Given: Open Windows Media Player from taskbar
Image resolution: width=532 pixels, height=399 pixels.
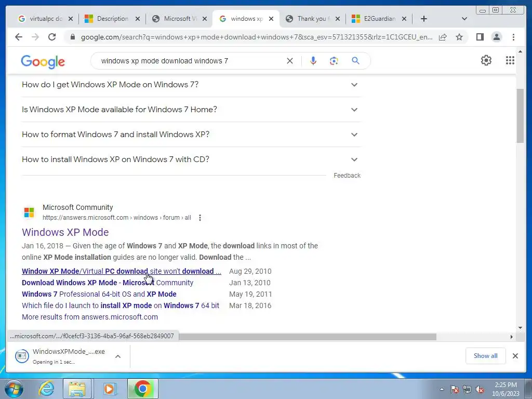Looking at the screenshot, I should pos(109,389).
